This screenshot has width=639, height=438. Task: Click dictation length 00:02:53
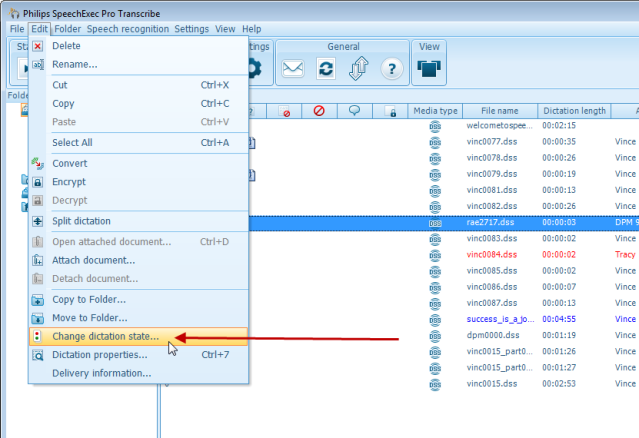pyautogui.click(x=559, y=384)
